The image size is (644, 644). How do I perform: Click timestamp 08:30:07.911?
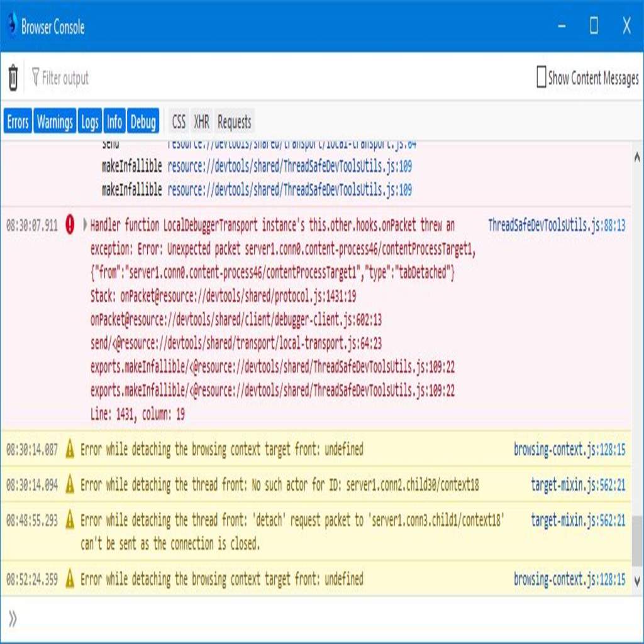pos(32,226)
